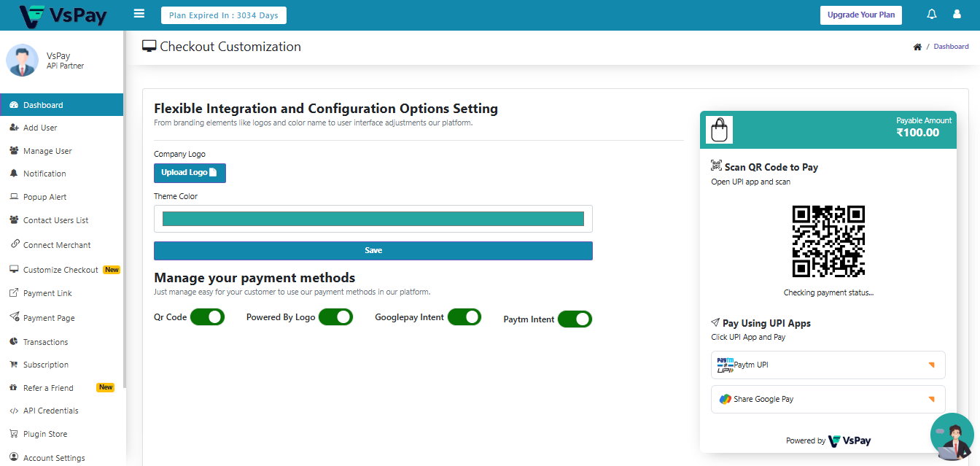Click the QR code image
This screenshot has width=980, height=466.
828,241
